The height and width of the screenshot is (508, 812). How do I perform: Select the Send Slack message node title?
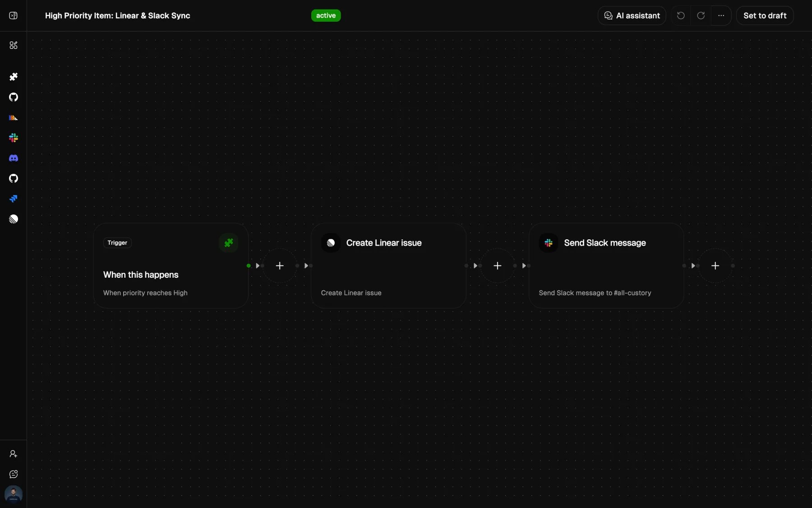pyautogui.click(x=605, y=242)
